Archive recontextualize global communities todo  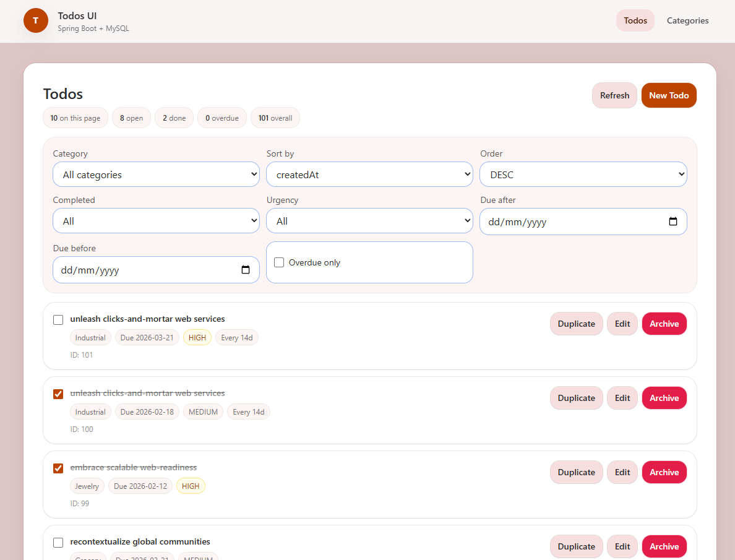point(664,546)
